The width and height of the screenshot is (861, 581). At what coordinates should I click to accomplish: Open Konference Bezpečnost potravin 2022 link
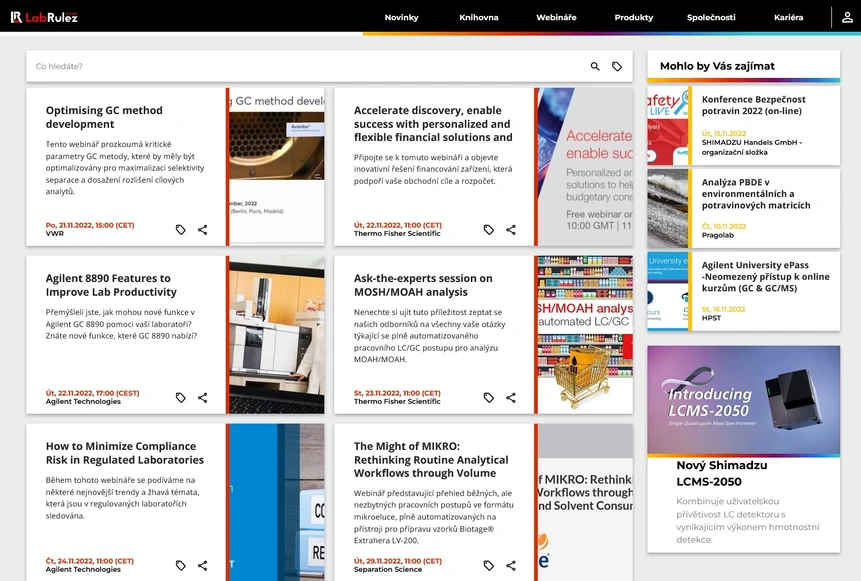pyautogui.click(x=753, y=105)
